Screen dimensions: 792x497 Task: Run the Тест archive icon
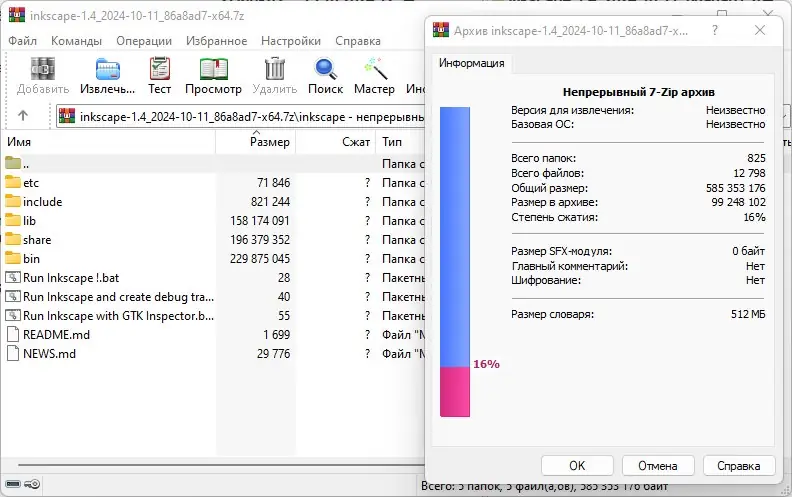coord(160,69)
